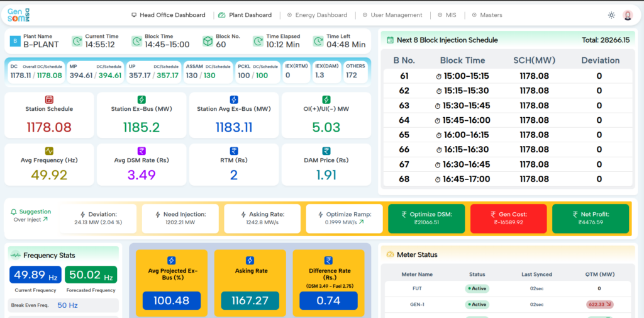Click the Meter Status gauge icon
This screenshot has width=644, height=318.
tap(390, 254)
